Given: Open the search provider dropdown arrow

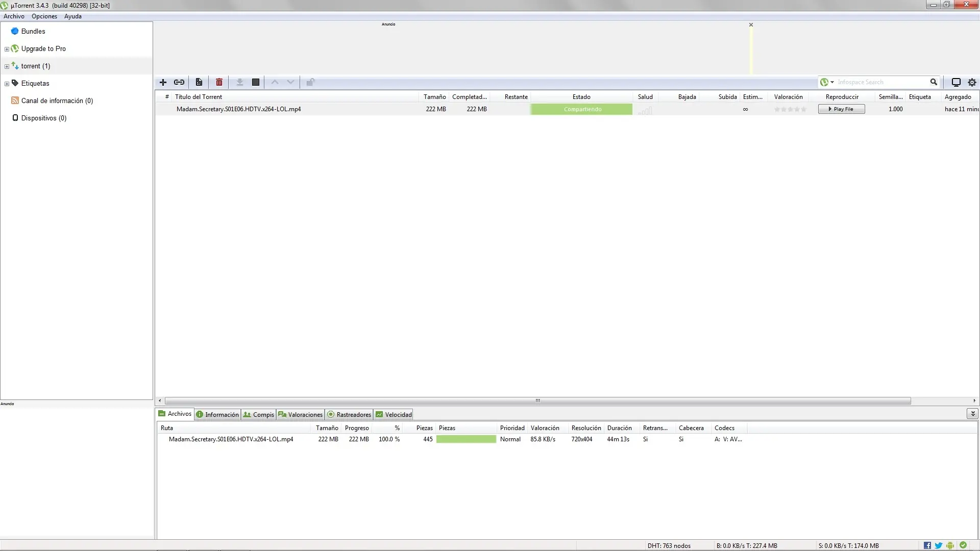Looking at the screenshot, I should [832, 82].
